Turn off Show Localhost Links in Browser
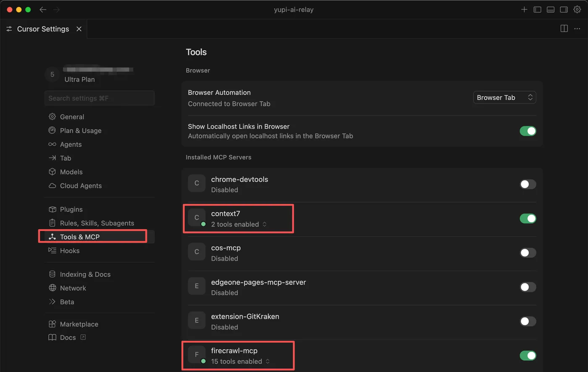This screenshot has width=588, height=372. click(x=528, y=131)
